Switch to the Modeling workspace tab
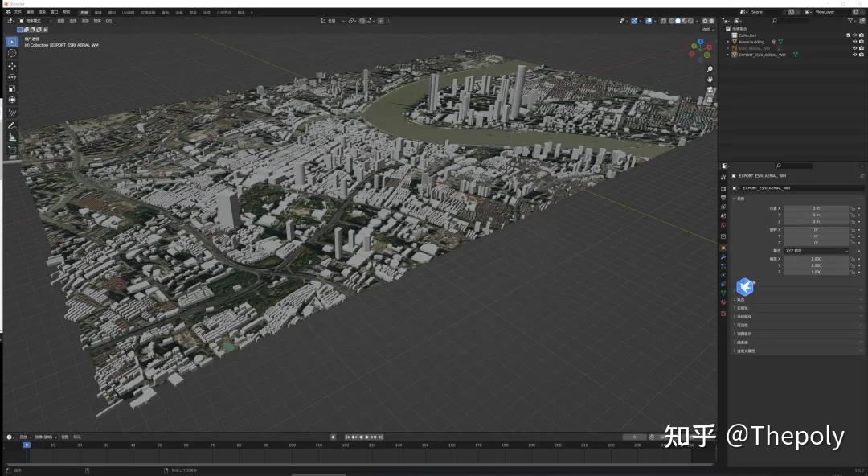 click(x=98, y=10)
